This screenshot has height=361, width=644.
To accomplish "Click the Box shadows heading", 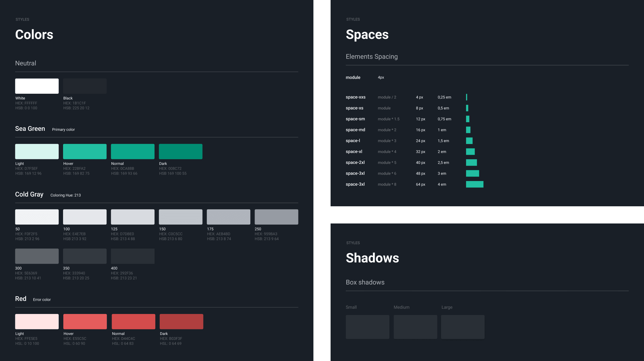I will pos(365,282).
